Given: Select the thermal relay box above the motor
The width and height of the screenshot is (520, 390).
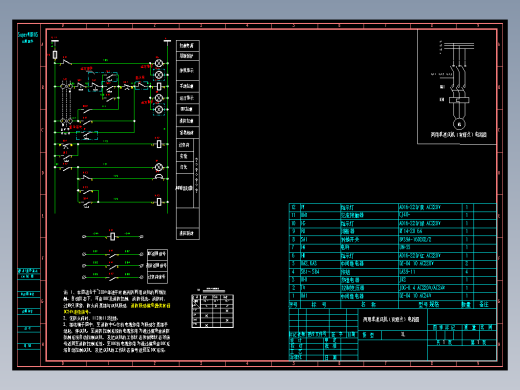Looking at the screenshot, I should pyautogui.click(x=459, y=100).
